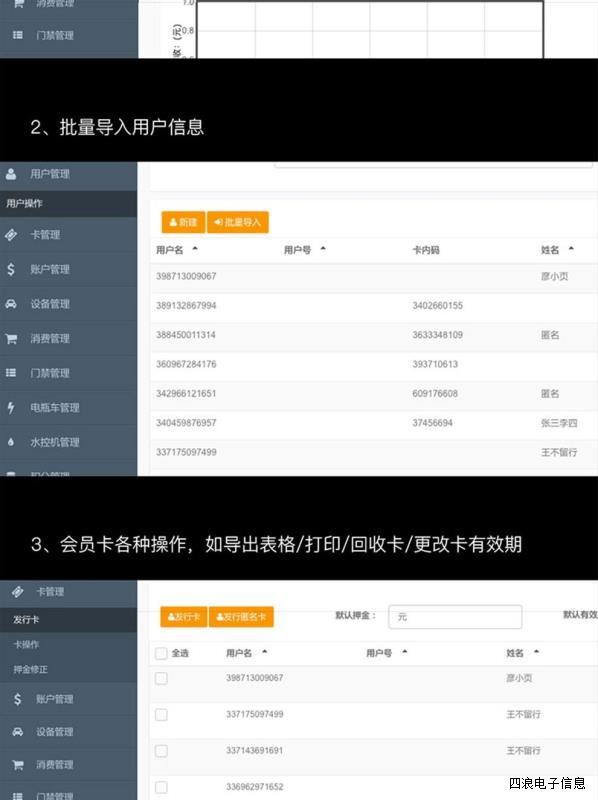Sort by 姓名 arrow in the table with 全选
The image size is (598, 800).
[536, 652]
